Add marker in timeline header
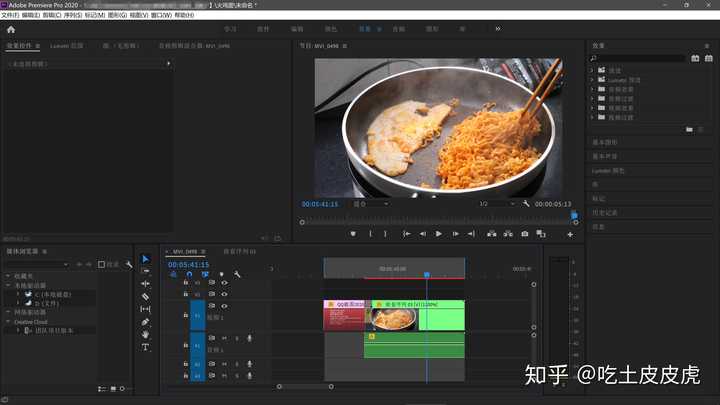The width and height of the screenshot is (720, 405). [221, 274]
